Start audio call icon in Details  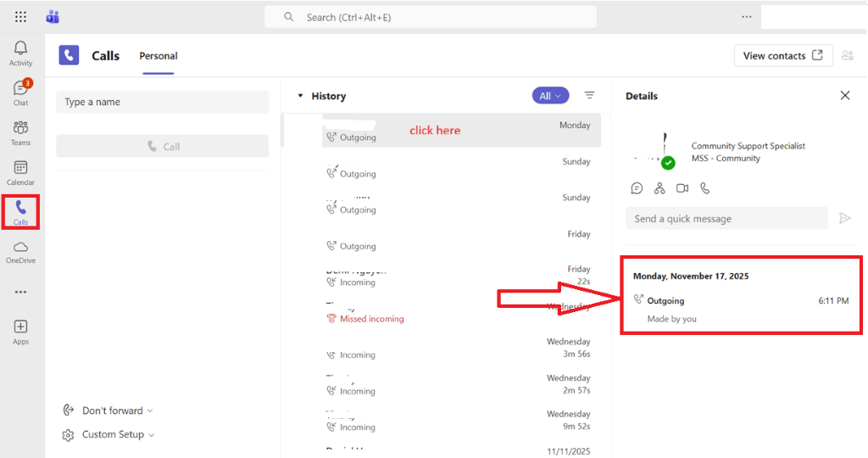tap(704, 188)
